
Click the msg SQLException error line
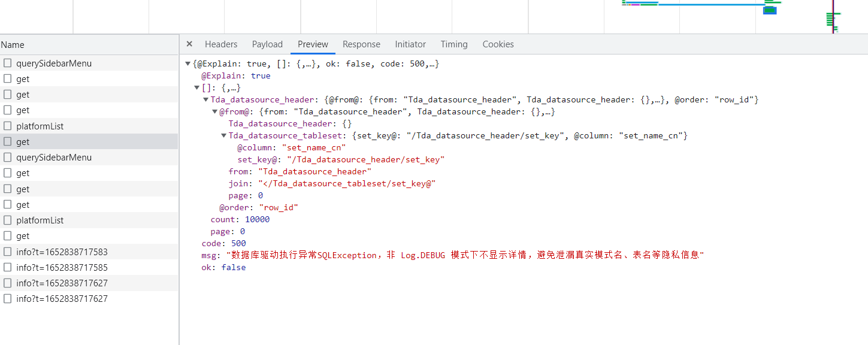(x=452, y=255)
